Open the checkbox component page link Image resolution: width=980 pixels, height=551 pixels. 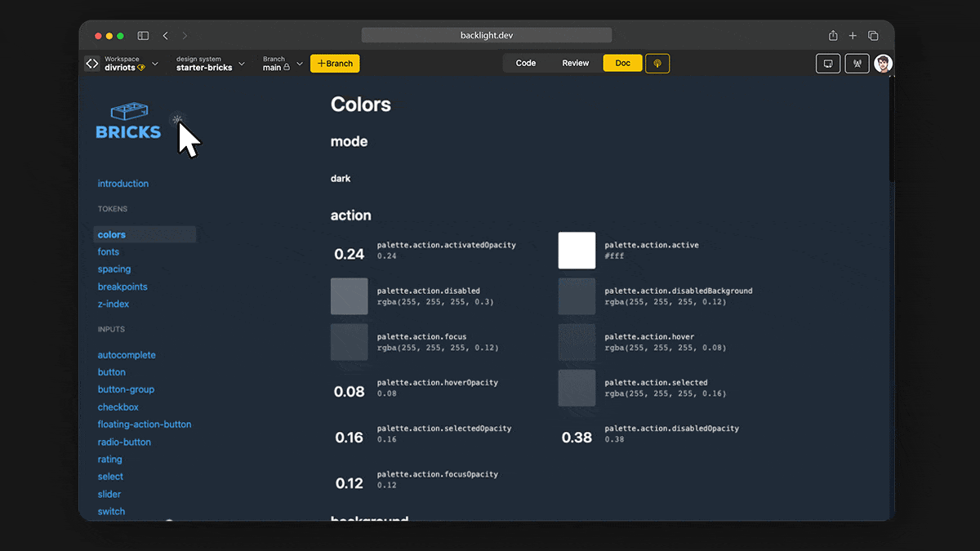tap(118, 407)
